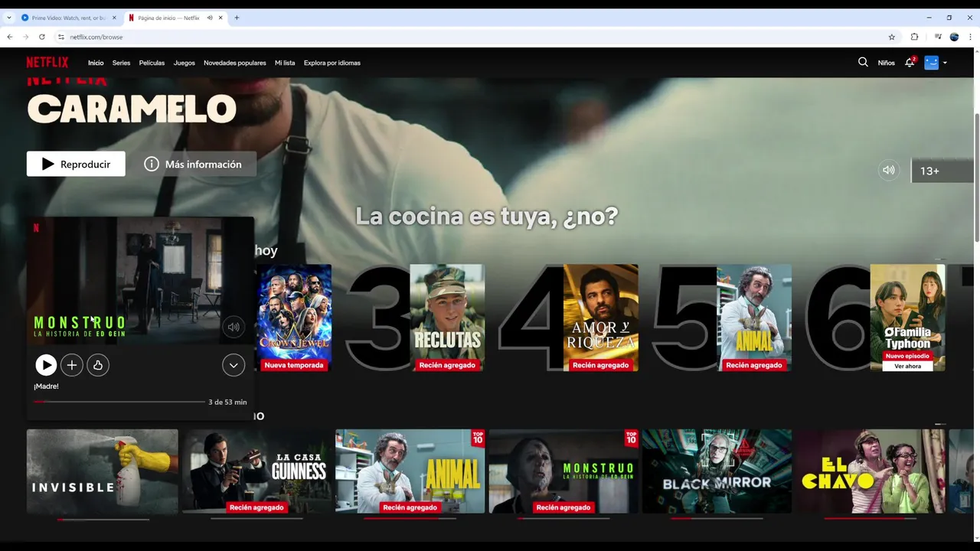Click the Netflix logo

pos(47,63)
